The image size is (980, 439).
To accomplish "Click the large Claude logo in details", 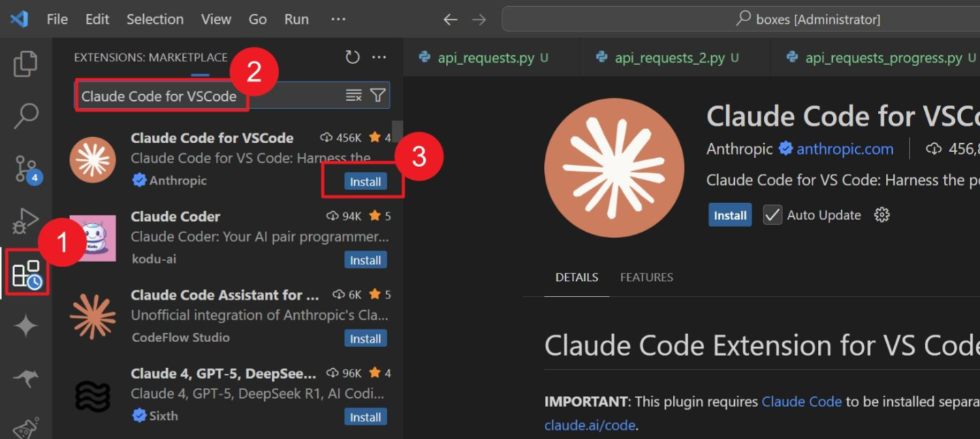I will pos(614,168).
